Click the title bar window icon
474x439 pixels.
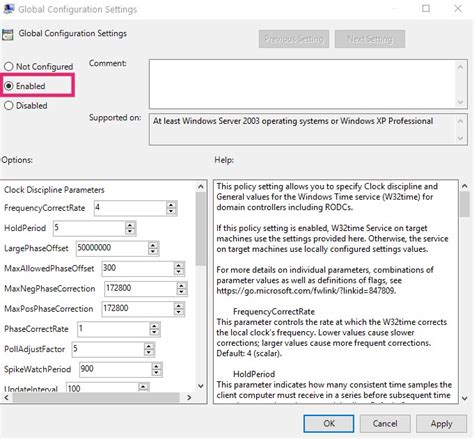8,9
